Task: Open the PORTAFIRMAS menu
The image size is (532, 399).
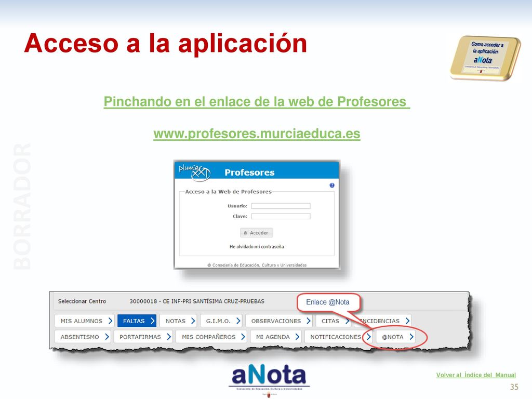Action: click(x=143, y=337)
